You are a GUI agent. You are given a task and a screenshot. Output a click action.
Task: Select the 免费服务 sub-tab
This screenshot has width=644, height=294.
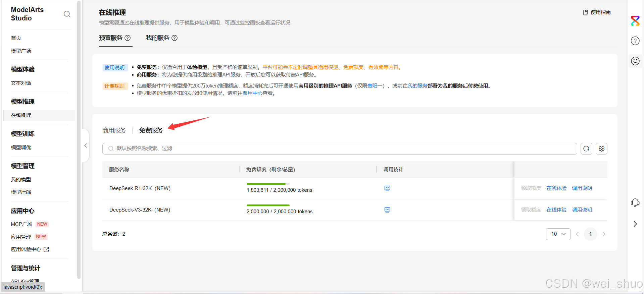point(151,130)
